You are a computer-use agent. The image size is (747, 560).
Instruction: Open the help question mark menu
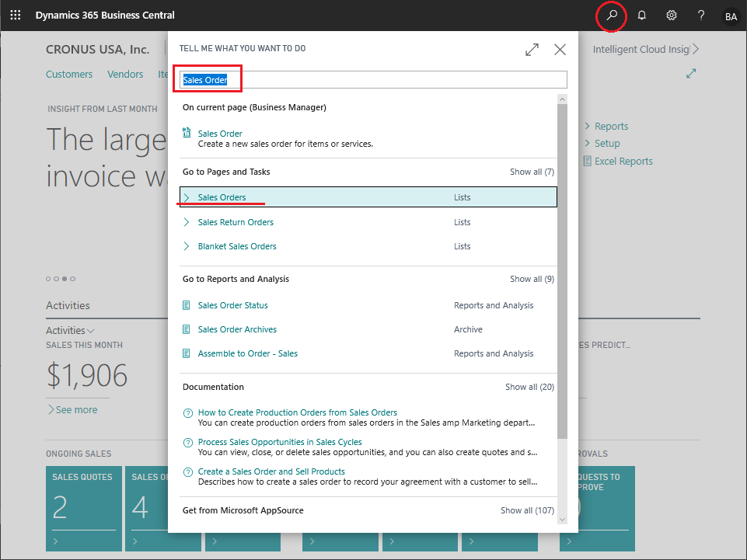(x=701, y=16)
